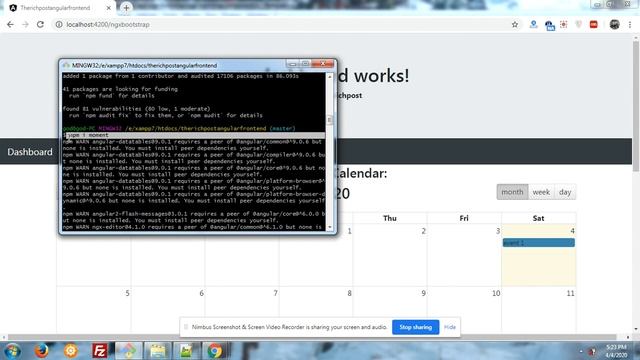Select calendar day 9
The width and height of the screenshot is (640, 360).
(424, 293)
